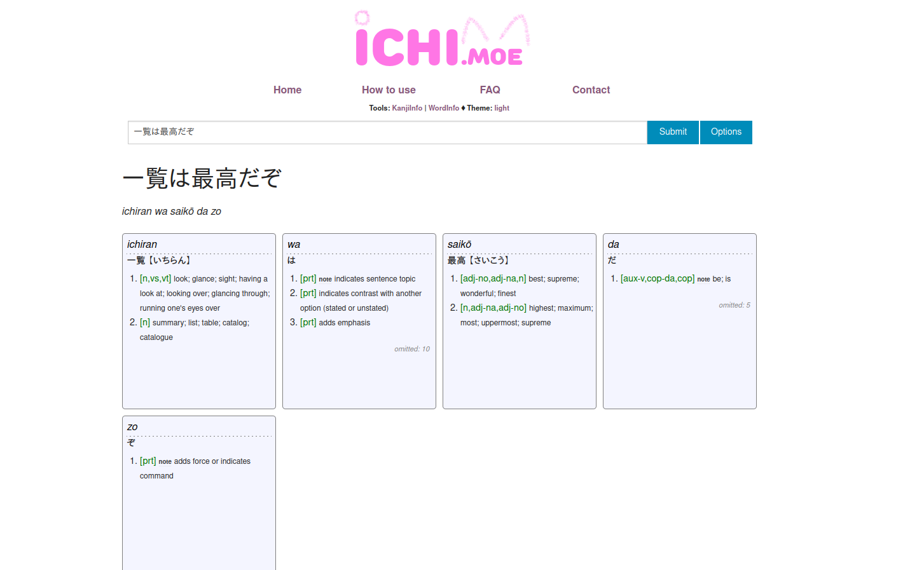Click the [n,vs,vt] part-of-speech tag
Viewport: 924px width, 570px height.
point(155,279)
